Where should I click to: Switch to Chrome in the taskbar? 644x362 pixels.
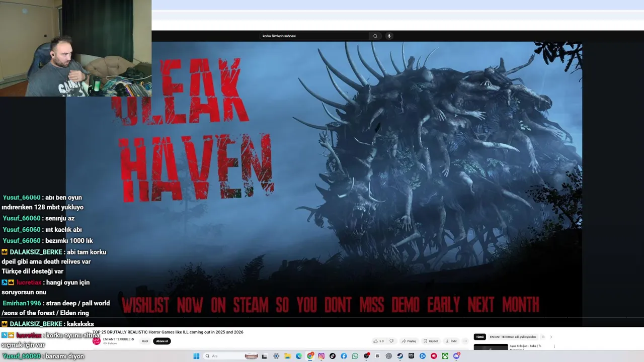coord(310,356)
